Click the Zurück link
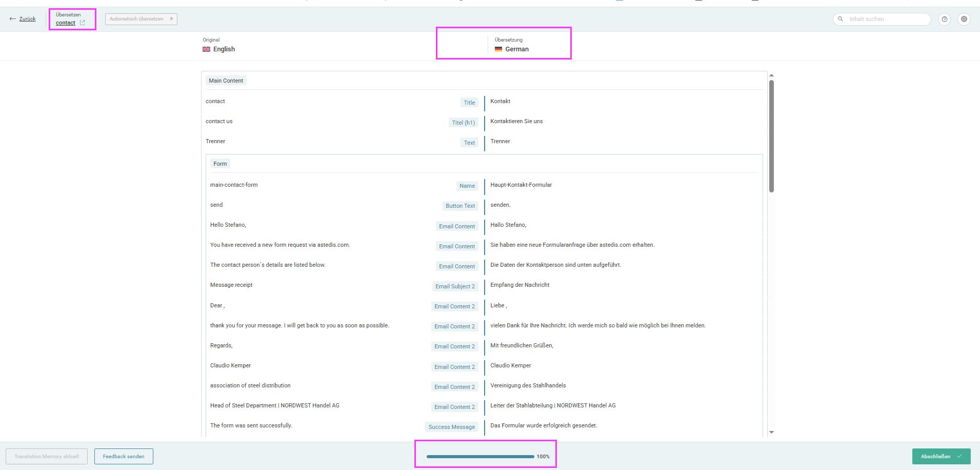 [27, 19]
